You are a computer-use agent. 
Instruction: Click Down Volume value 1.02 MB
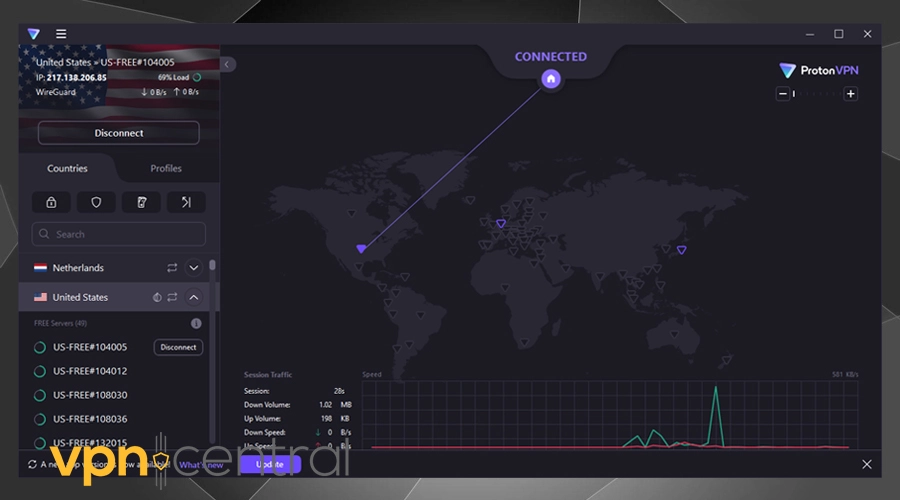point(335,405)
